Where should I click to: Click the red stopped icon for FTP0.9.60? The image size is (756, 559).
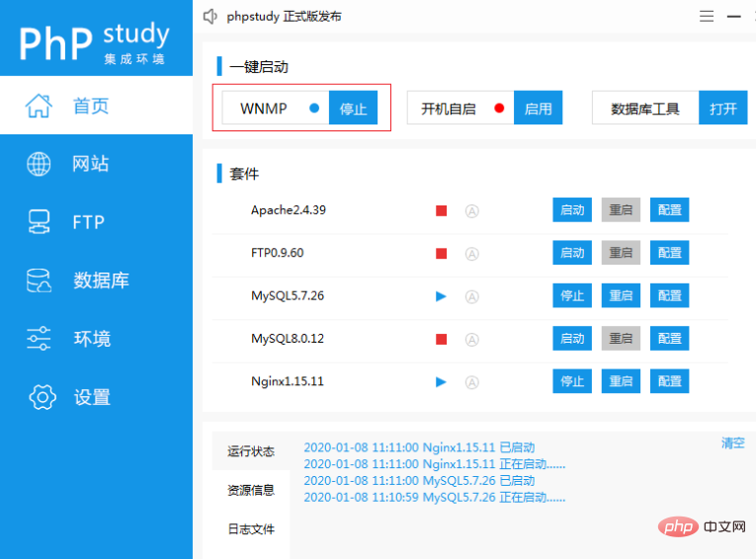click(441, 254)
